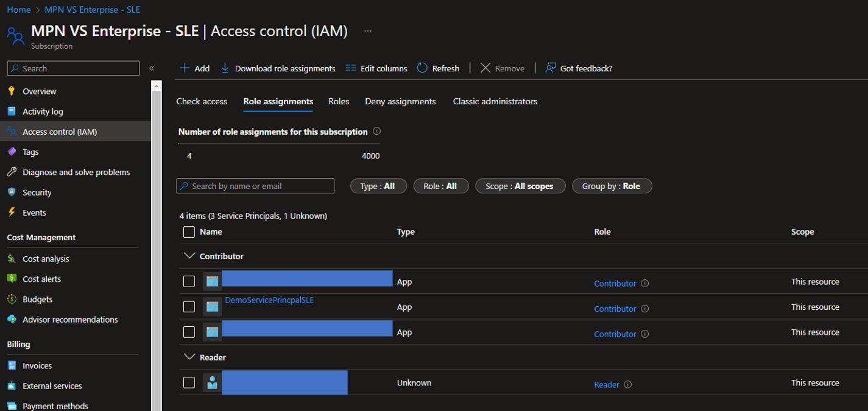Sort by the Name column header

point(211,232)
